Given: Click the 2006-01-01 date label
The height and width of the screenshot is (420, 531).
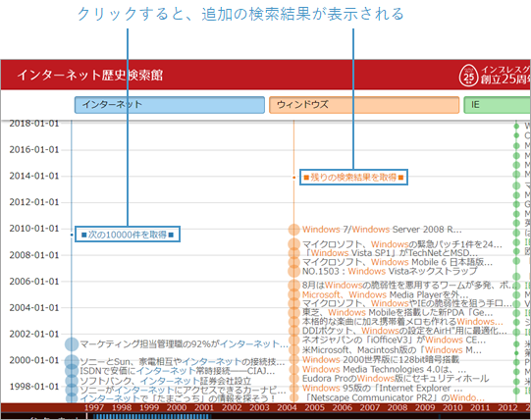Looking at the screenshot, I should click(x=34, y=282).
